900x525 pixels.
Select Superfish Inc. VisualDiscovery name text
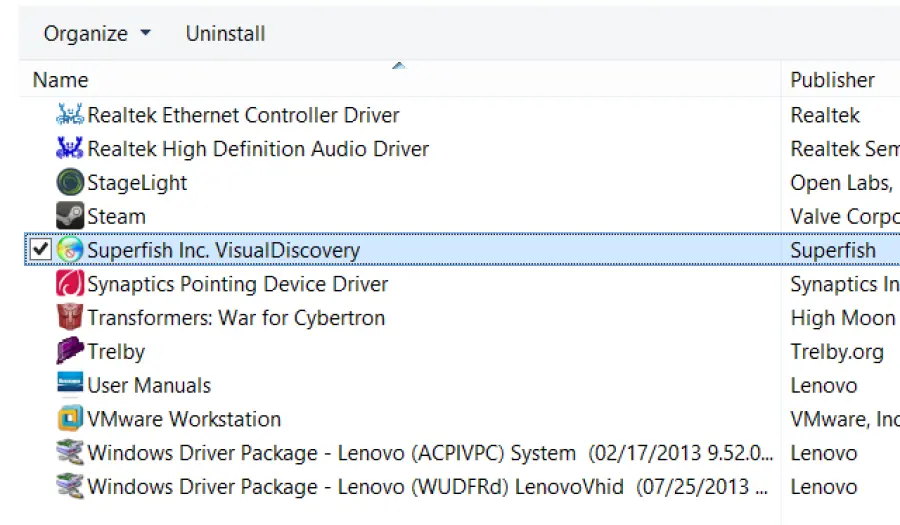[x=223, y=250]
